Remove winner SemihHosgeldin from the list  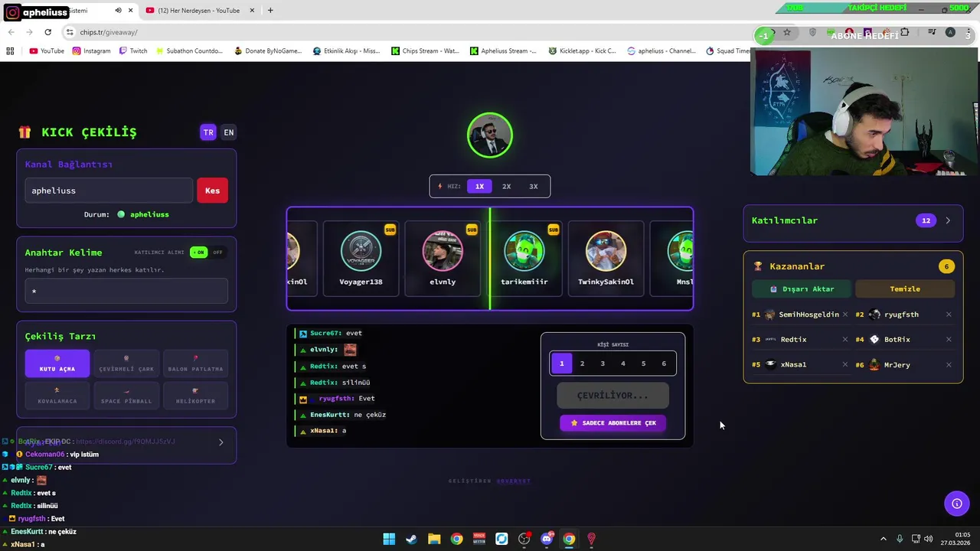pos(845,315)
